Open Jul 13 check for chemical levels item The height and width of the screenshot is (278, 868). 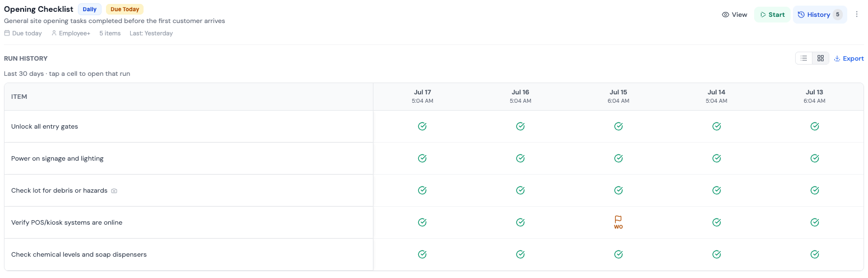click(815, 254)
